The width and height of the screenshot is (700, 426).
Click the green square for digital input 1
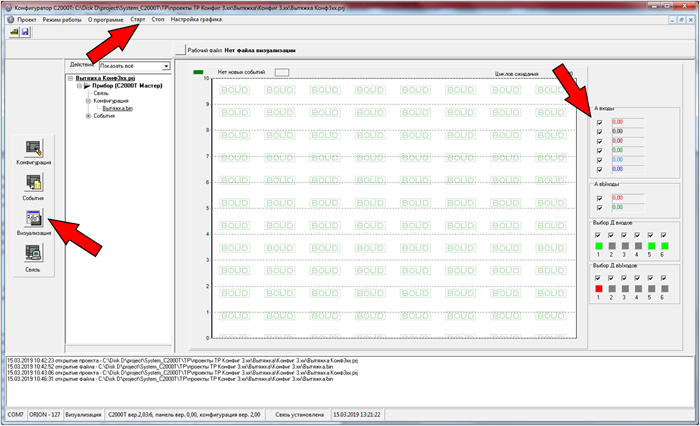point(599,245)
